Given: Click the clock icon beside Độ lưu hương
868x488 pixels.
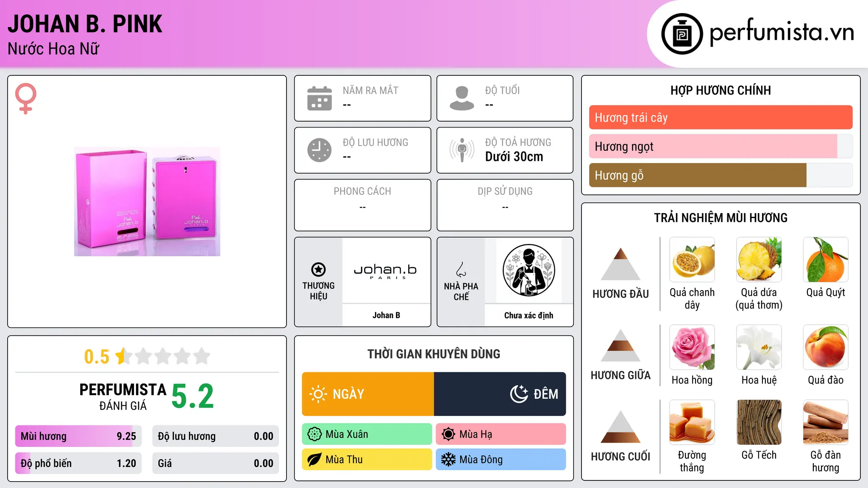Looking at the screenshot, I should coord(320,150).
